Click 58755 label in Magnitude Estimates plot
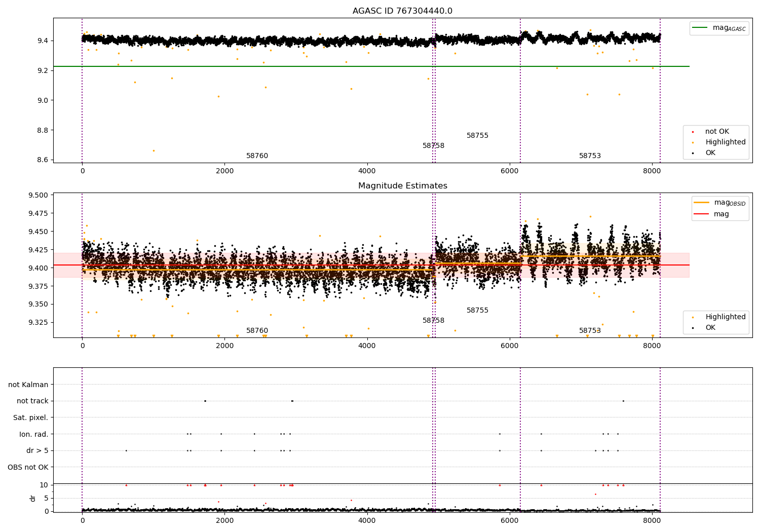The width and height of the screenshot is (760, 532). coord(478,311)
